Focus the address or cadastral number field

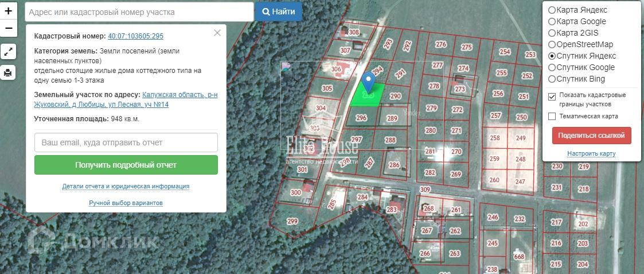click(x=139, y=12)
